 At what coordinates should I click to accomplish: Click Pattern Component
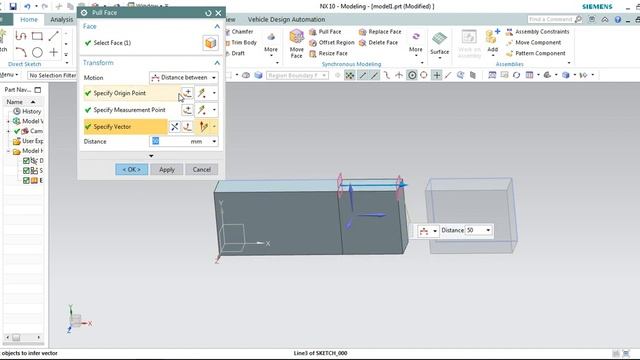(x=536, y=53)
